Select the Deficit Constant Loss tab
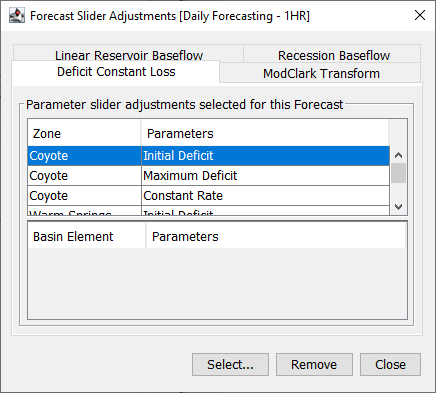Viewport: 436px width, 393px height. click(x=116, y=72)
